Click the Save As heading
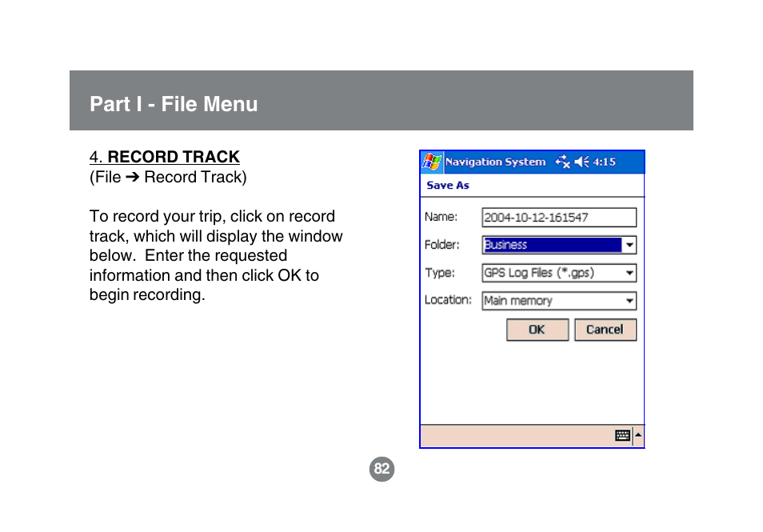Viewport: 763px width, 532px height. pyautogui.click(x=448, y=185)
